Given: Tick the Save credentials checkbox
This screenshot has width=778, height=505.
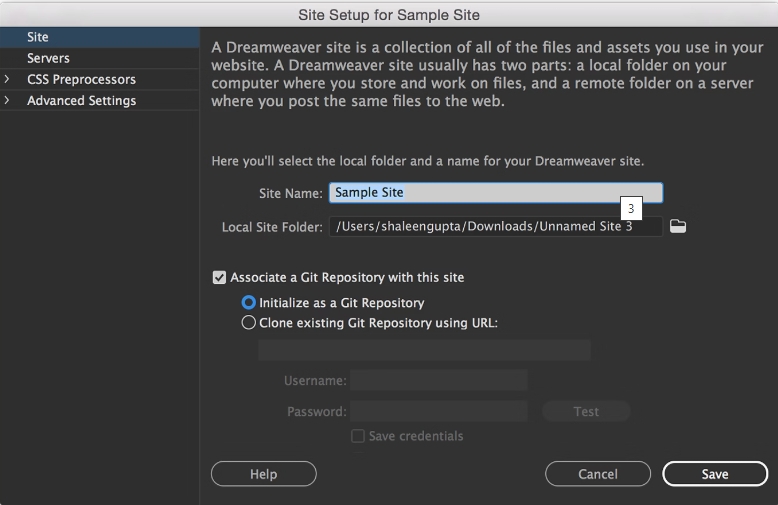Looking at the screenshot, I should point(358,436).
